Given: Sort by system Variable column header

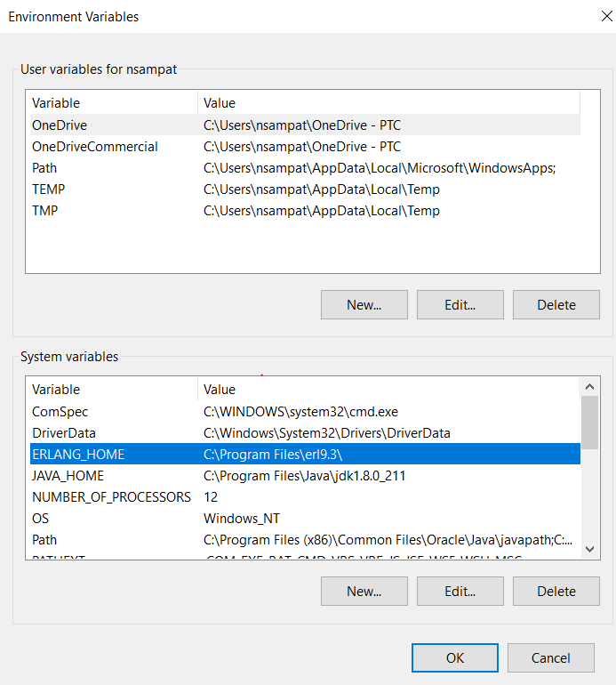Looking at the screenshot, I should pos(56,390).
